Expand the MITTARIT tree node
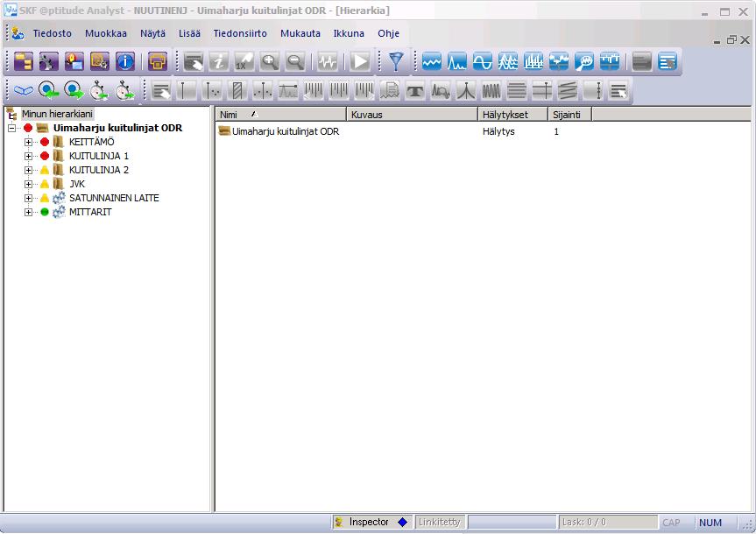Screen dimensions: 756x534 click(x=28, y=212)
